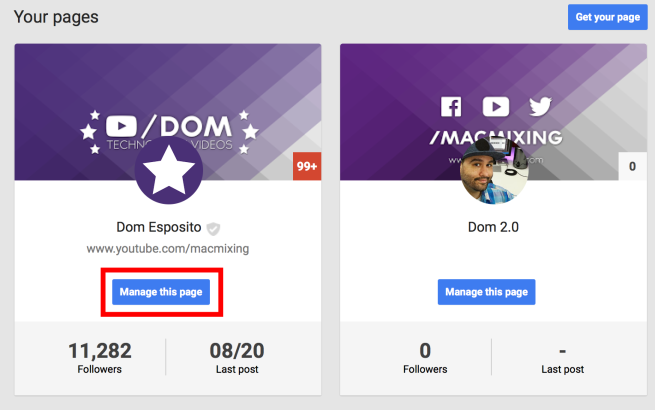The image size is (655, 410).
Task: Open the www.youtube.com/macmixing link
Action: pyautogui.click(x=167, y=248)
